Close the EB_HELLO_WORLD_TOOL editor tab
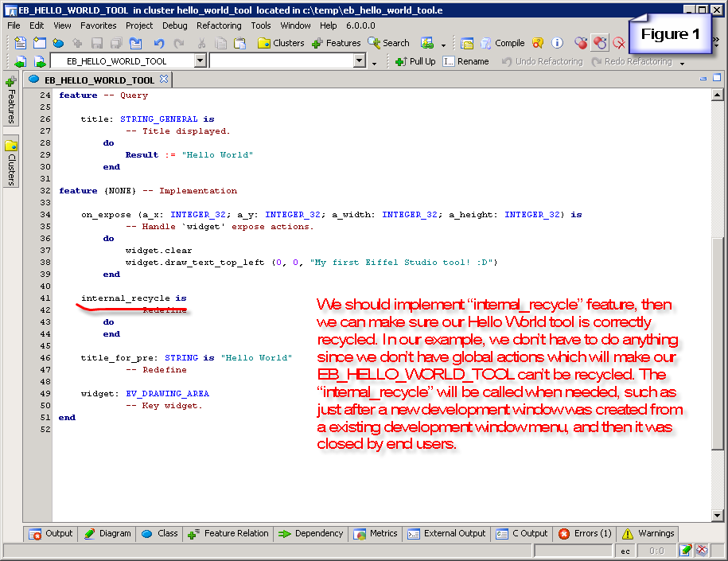 click(164, 79)
